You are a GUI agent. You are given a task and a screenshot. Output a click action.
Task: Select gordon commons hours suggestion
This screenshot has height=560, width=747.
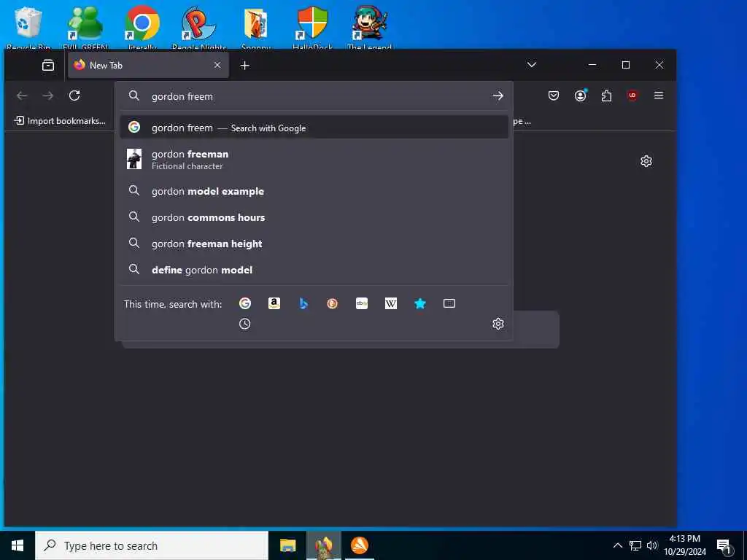click(314, 217)
